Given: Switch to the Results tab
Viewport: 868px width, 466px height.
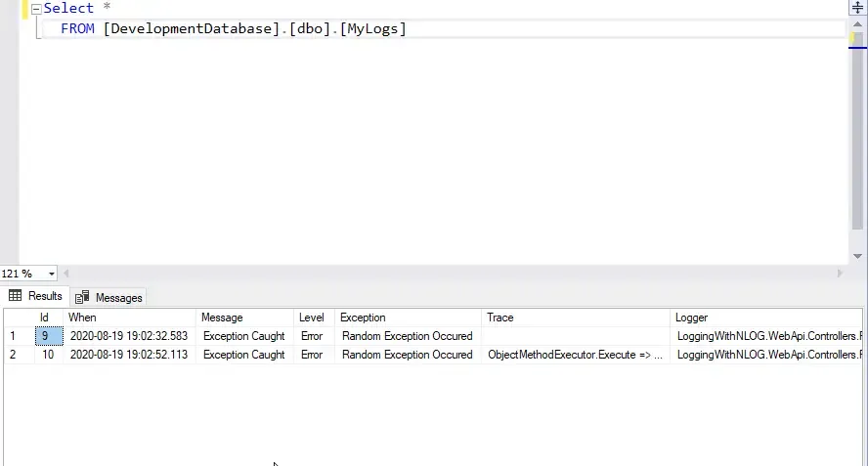Looking at the screenshot, I should [35, 296].
